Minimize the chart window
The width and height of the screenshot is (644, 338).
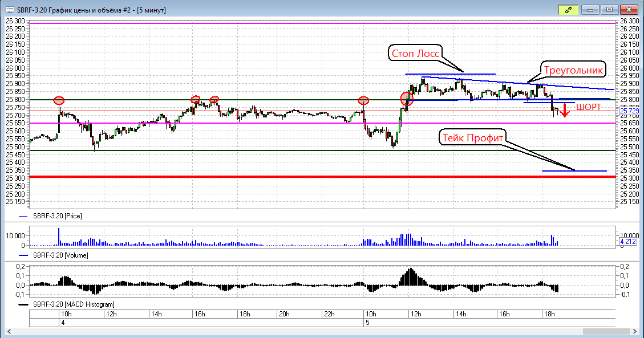(x=590, y=10)
